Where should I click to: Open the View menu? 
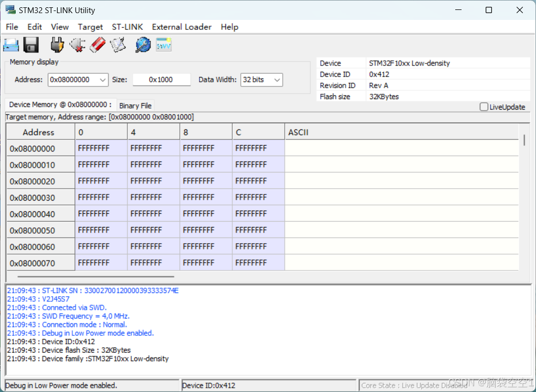point(60,27)
